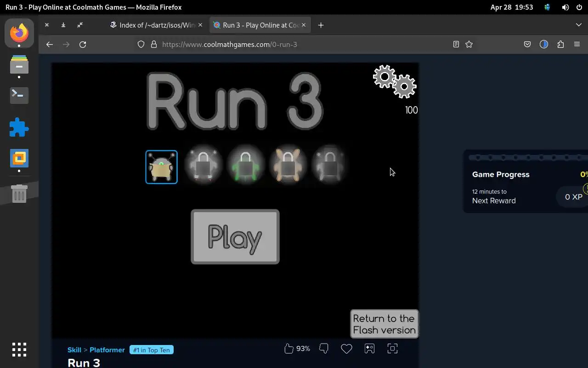
Task: Open the power system menu
Action: [579, 7]
